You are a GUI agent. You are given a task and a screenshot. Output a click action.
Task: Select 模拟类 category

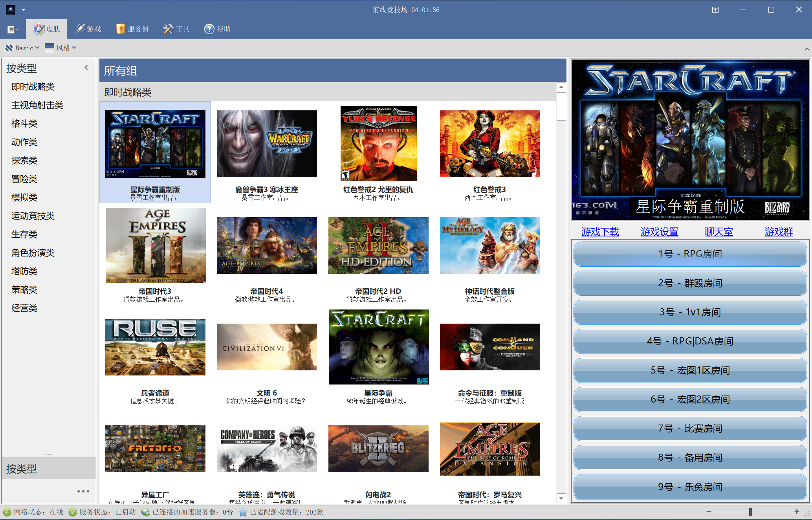click(24, 198)
